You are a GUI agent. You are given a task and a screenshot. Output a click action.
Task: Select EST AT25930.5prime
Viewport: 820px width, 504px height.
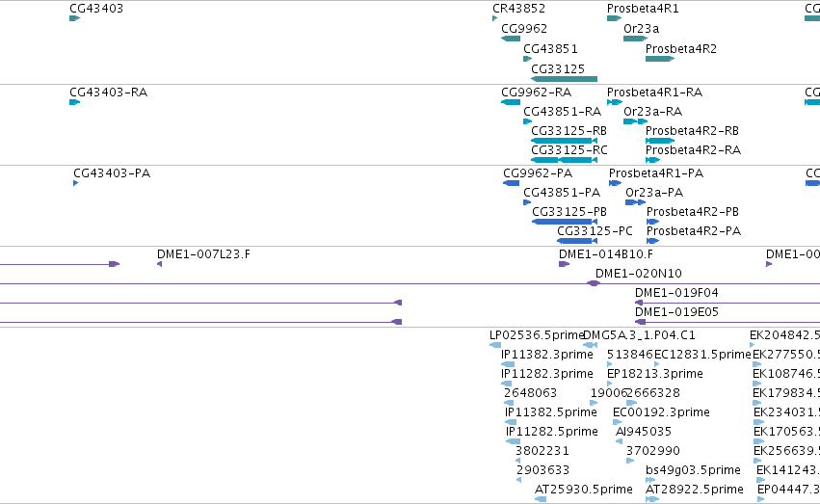click(x=584, y=491)
